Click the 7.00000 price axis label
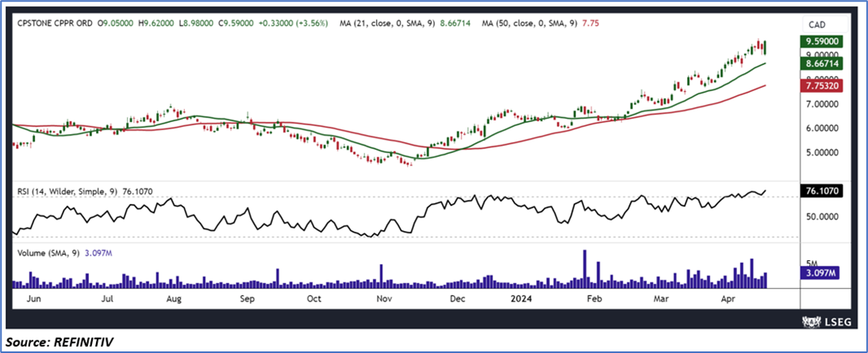This screenshot has height=353, width=868. tap(822, 104)
